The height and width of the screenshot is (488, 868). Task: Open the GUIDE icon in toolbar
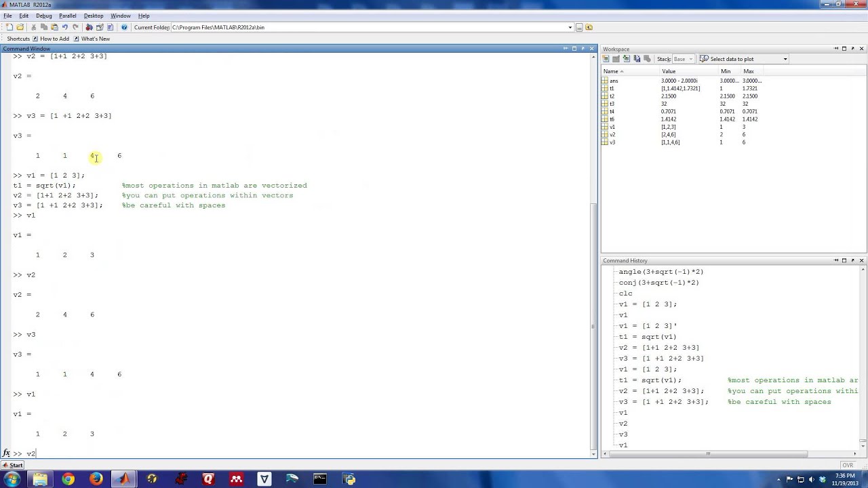point(99,27)
